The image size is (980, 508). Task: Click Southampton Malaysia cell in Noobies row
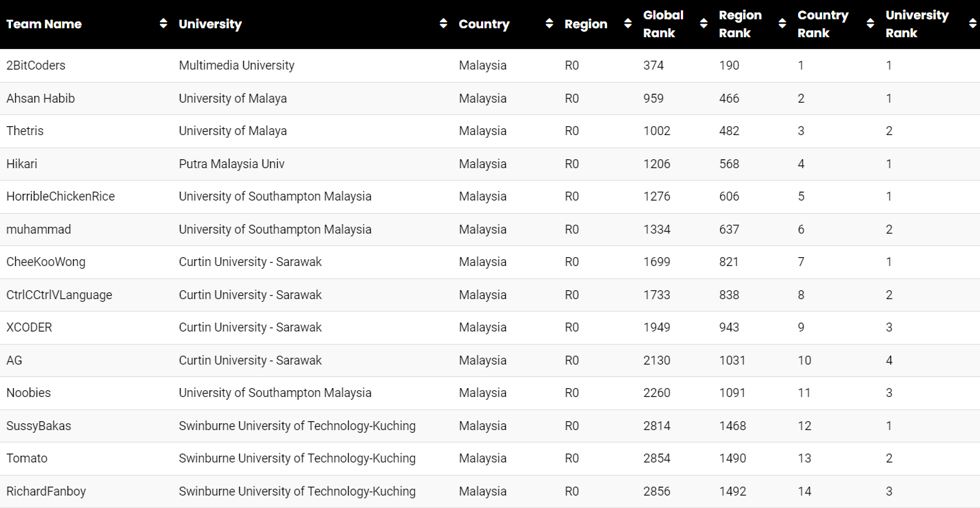point(275,393)
